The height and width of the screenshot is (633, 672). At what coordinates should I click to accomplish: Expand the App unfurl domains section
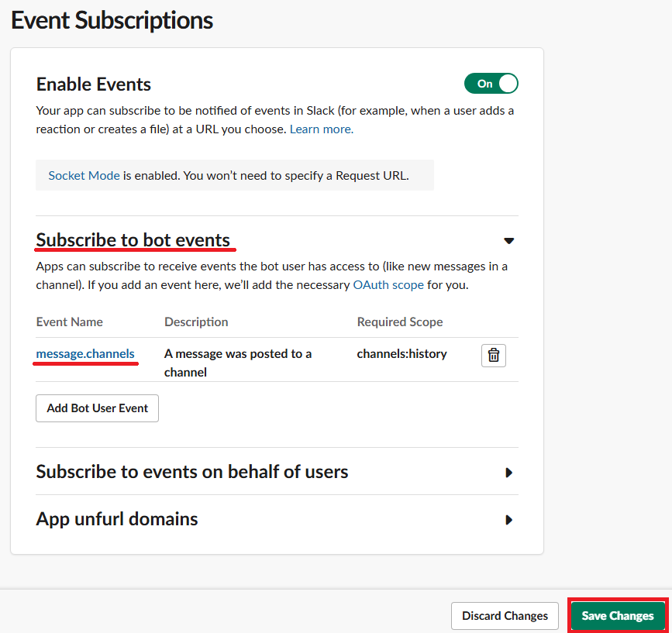click(509, 520)
